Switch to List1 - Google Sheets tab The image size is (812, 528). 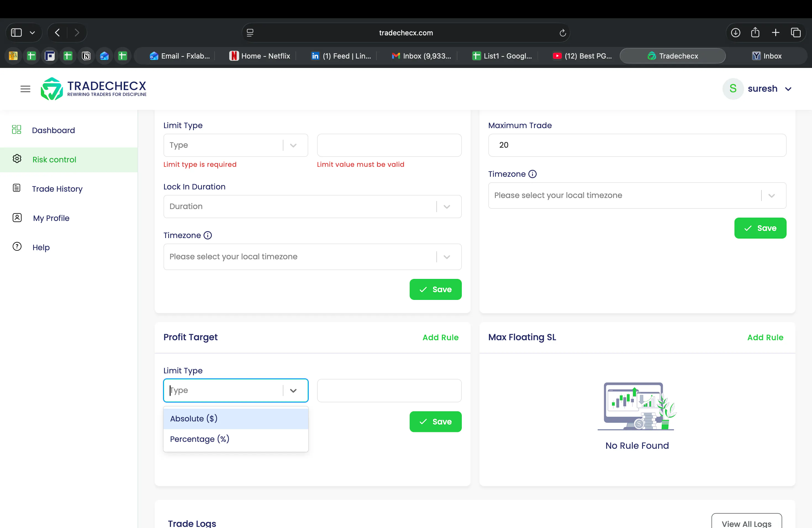pos(502,56)
